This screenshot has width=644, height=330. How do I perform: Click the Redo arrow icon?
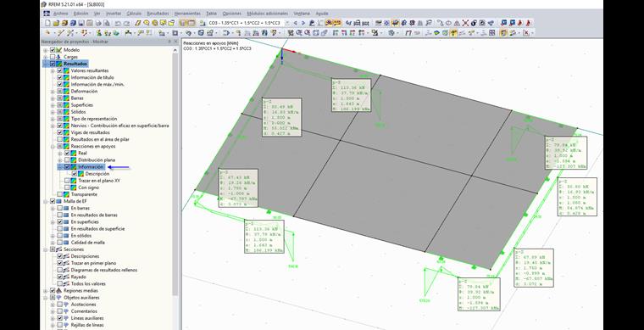(126, 23)
